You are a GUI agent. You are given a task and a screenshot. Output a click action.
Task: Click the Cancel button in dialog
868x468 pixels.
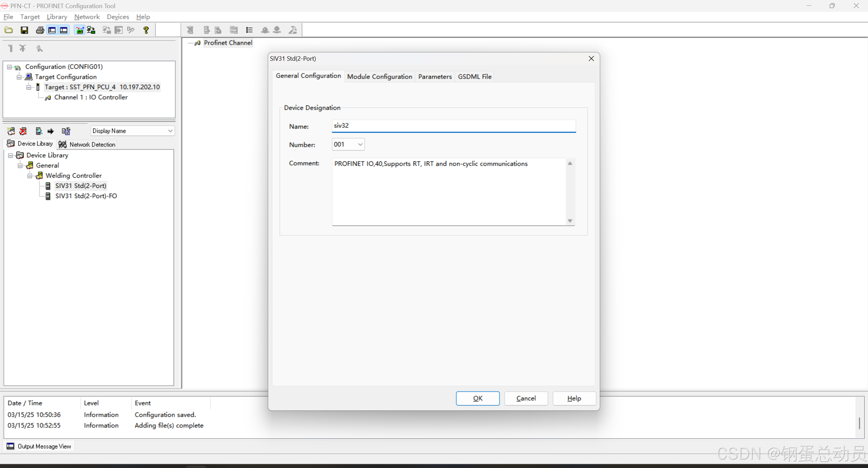[526, 398]
